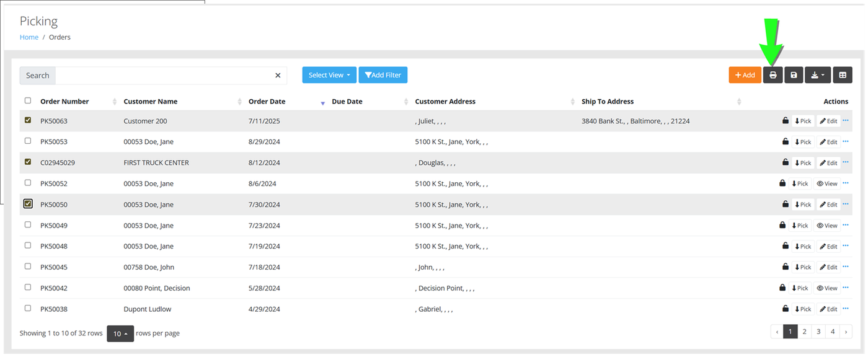Open the rows per page dropdown
Image resolution: width=868 pixels, height=357 pixels.
[120, 333]
